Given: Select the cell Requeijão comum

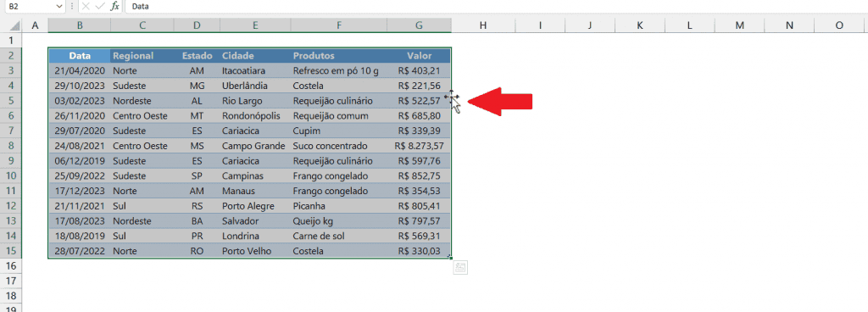Looking at the screenshot, I should 339,115.
